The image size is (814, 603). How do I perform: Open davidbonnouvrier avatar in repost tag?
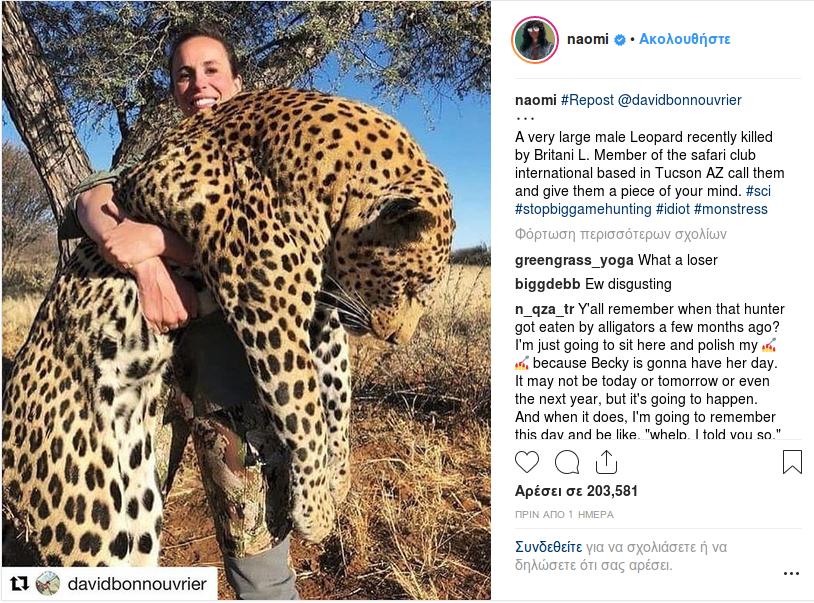click(48, 583)
